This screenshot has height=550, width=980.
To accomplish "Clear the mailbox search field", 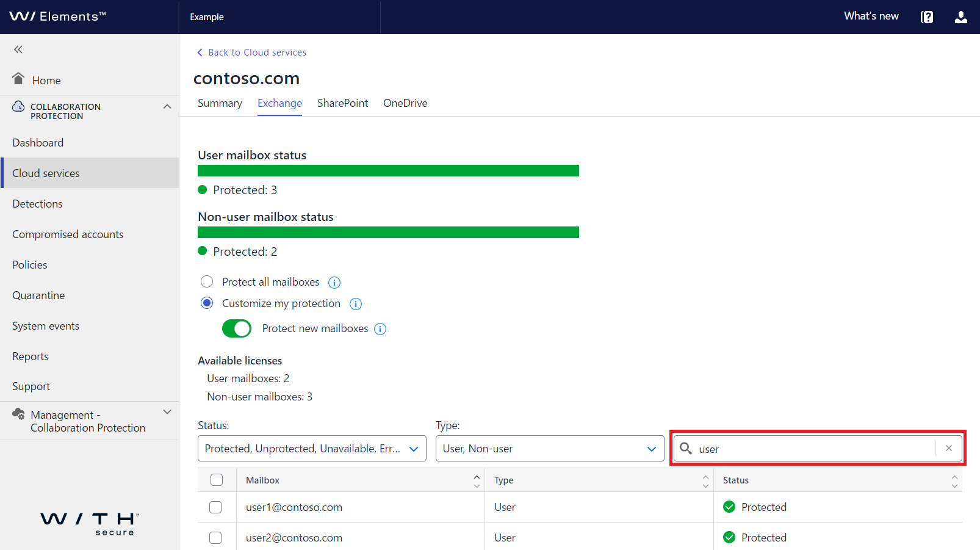I will (949, 448).
